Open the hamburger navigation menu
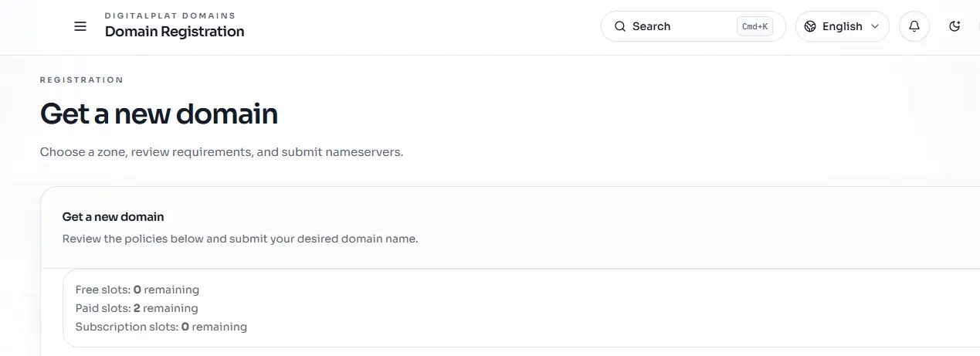The height and width of the screenshot is (356, 980). (80, 26)
